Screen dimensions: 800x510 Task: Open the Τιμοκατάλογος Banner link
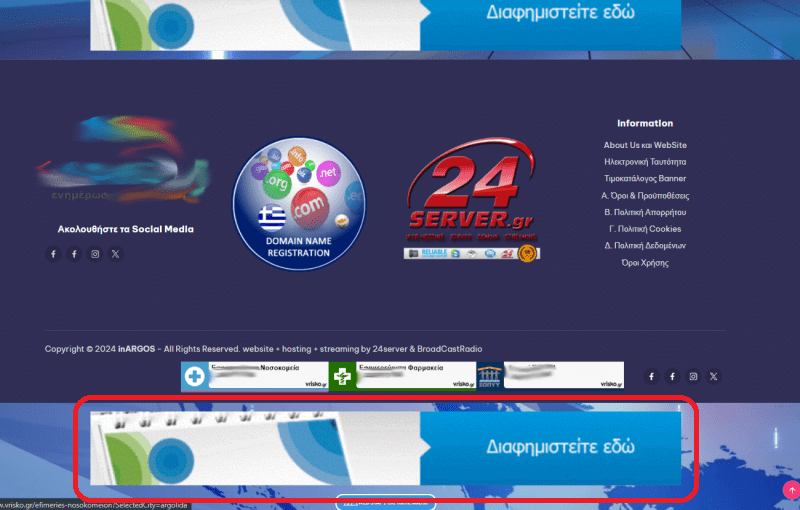click(645, 179)
